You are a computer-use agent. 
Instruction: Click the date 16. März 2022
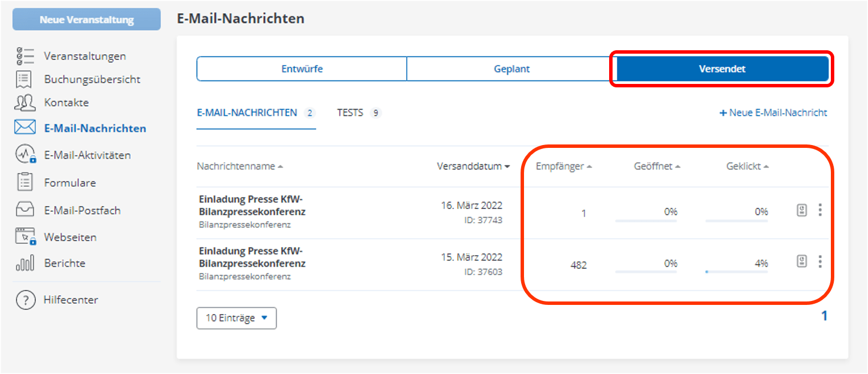pyautogui.click(x=471, y=206)
